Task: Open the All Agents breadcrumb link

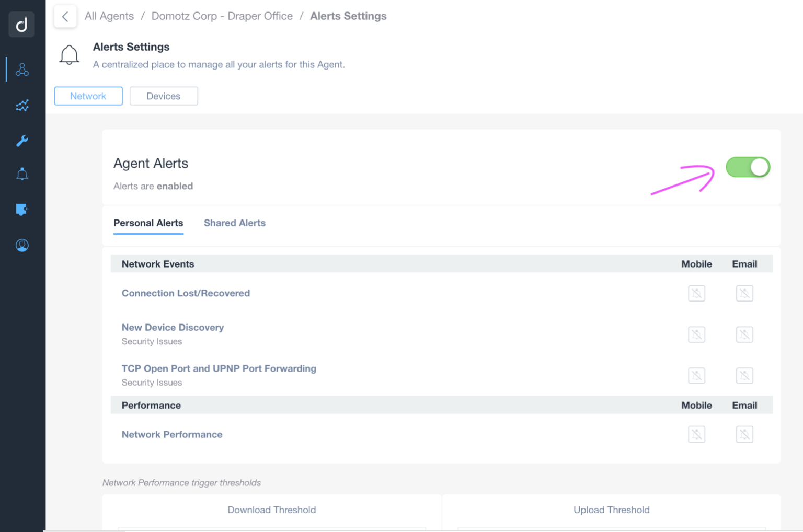Action: click(x=109, y=16)
